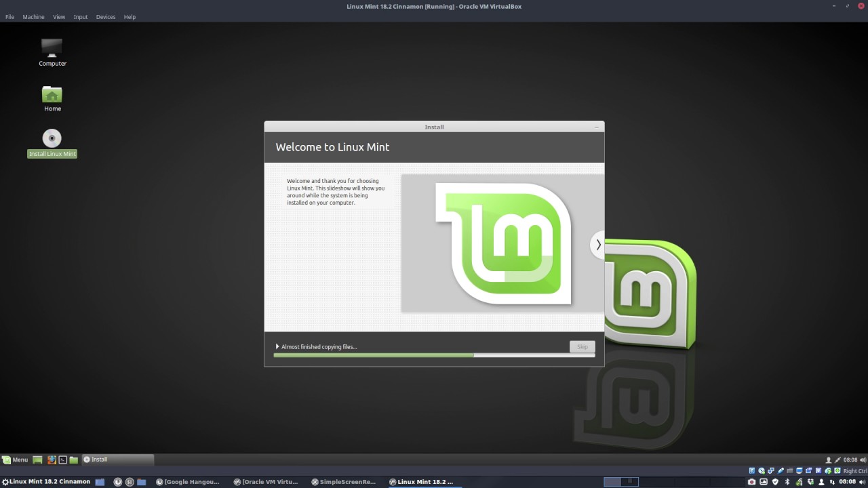The image size is (868, 488).
Task: Open the VirtualBox Devices menu
Action: [106, 17]
